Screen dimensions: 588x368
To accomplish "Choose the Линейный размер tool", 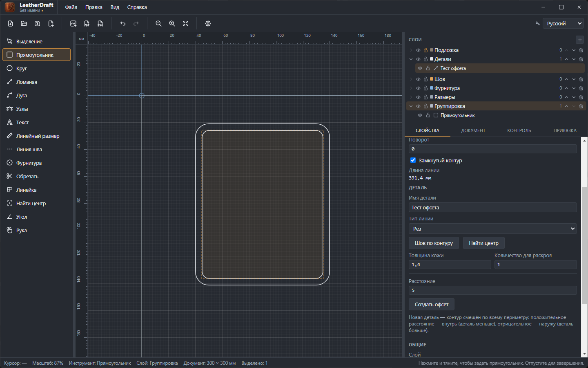I will 37,136.
